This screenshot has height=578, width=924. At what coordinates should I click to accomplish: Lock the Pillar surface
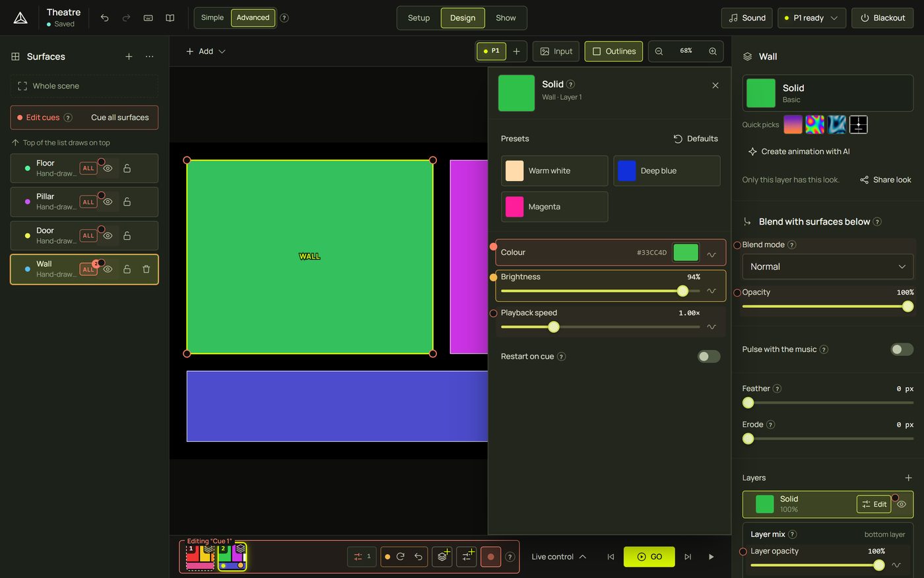127,201
